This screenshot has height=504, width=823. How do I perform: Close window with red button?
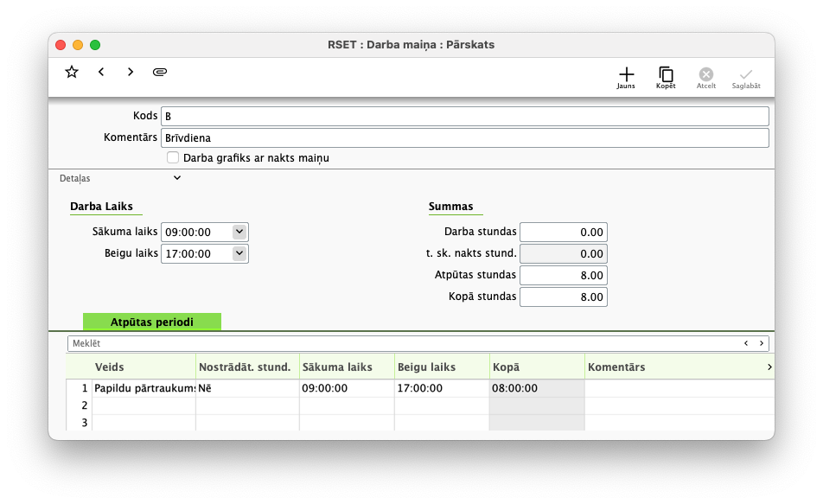pos(61,45)
